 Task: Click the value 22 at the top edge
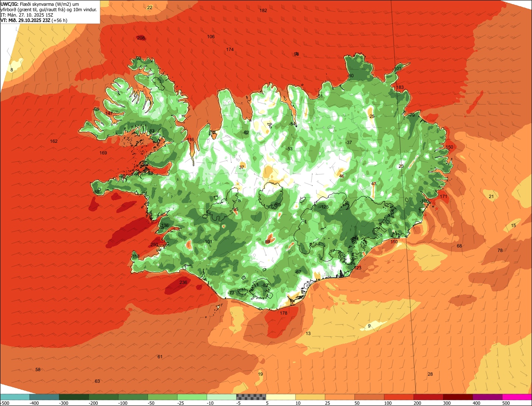tap(150, 7)
